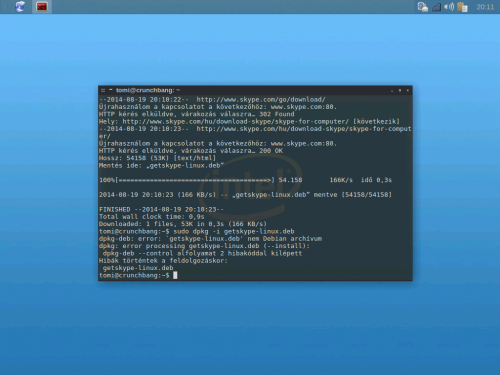Click the 'sudo dpkg -i getskype-linux.deb' command
Screen dimensions: 500x375
234,231
